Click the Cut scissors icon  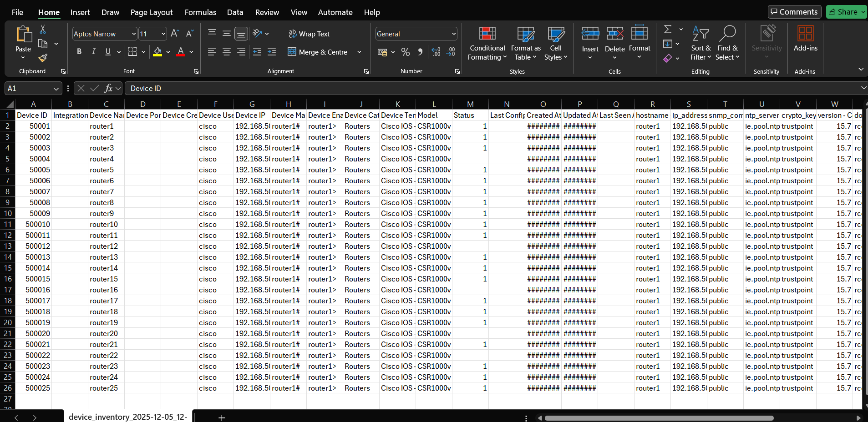tap(43, 30)
